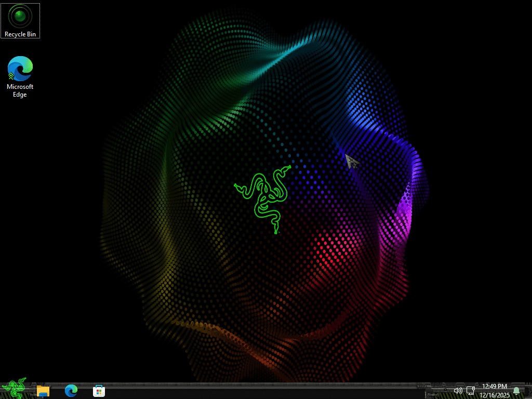Image resolution: width=532 pixels, height=399 pixels.
Task: Select the Microsoft Edge desktop shortcut
Action: [x=20, y=77]
